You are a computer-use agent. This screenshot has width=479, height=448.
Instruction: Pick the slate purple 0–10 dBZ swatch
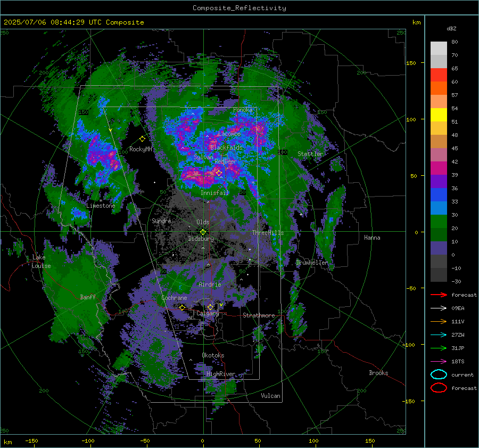pos(439,248)
